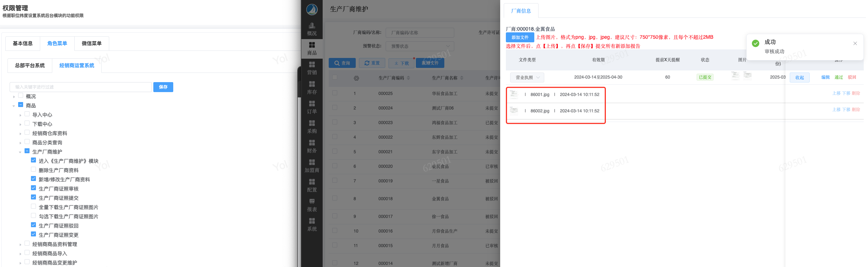
Task: Enable 删除生产厂商资料 permission
Action: [x=33, y=170]
